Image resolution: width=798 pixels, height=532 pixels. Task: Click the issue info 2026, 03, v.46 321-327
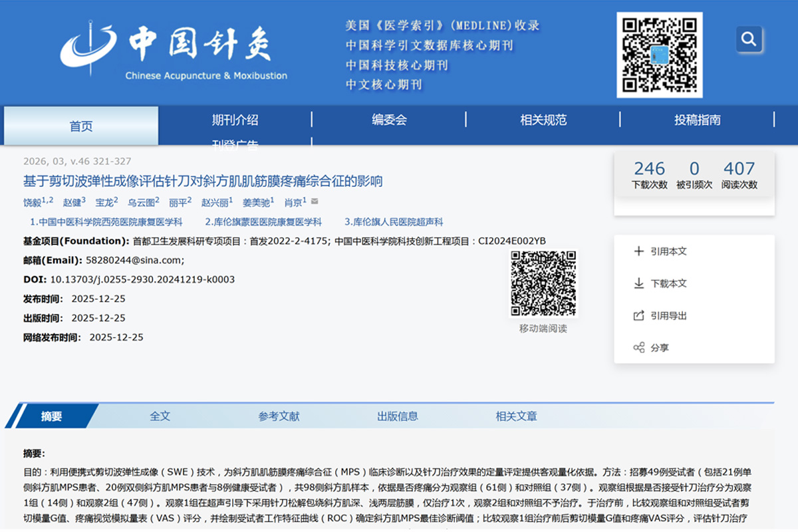coord(77,161)
